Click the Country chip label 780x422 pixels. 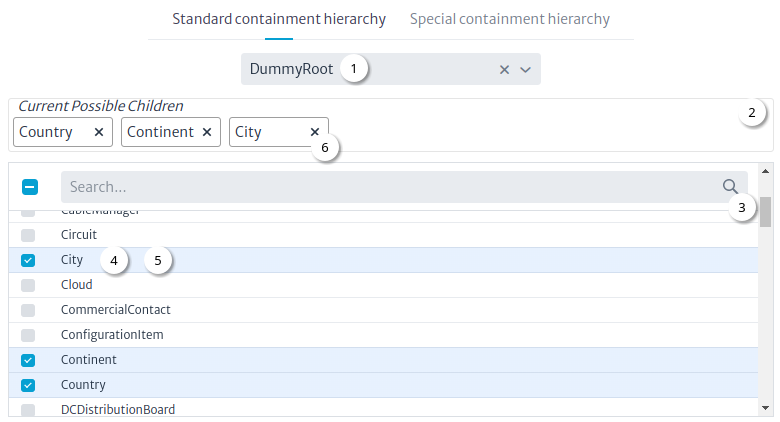coord(46,132)
